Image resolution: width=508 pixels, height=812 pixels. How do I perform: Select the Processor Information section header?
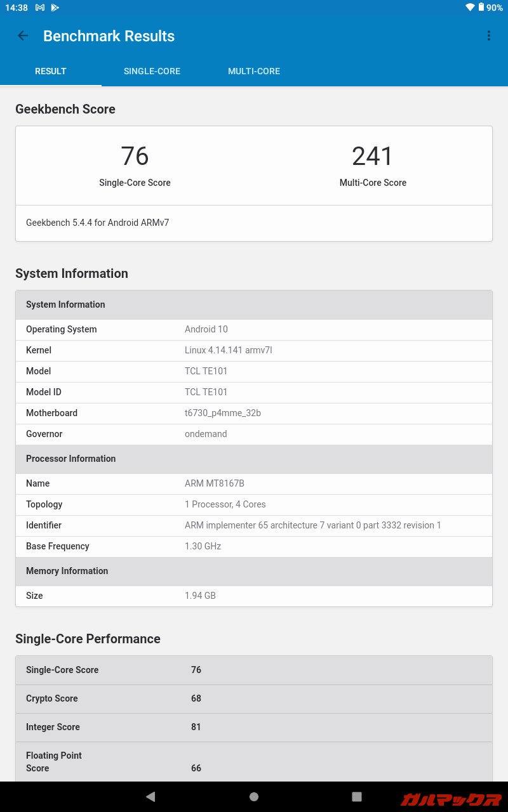pos(254,459)
